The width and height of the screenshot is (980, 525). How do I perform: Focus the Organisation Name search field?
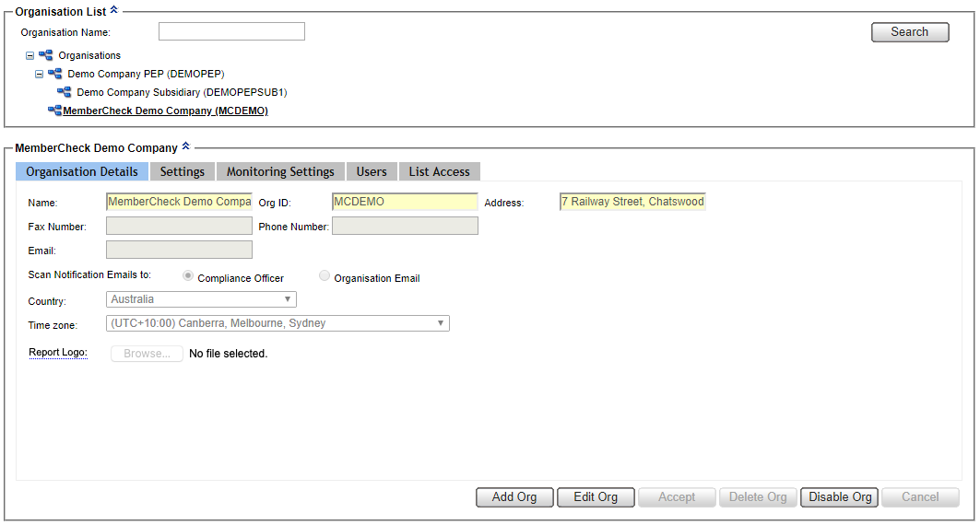coord(232,31)
